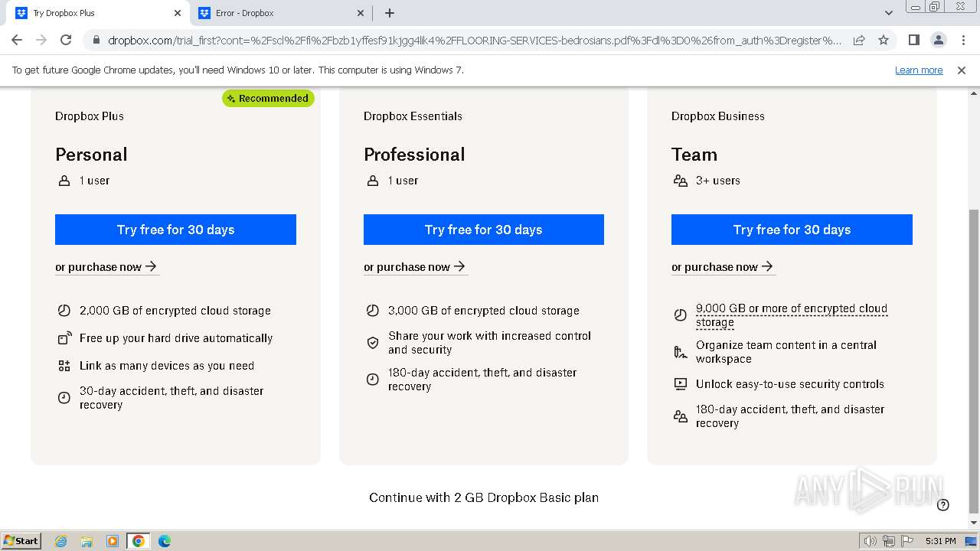
Task: Open Internet Explorer from the taskbar
Action: pyautogui.click(x=61, y=541)
